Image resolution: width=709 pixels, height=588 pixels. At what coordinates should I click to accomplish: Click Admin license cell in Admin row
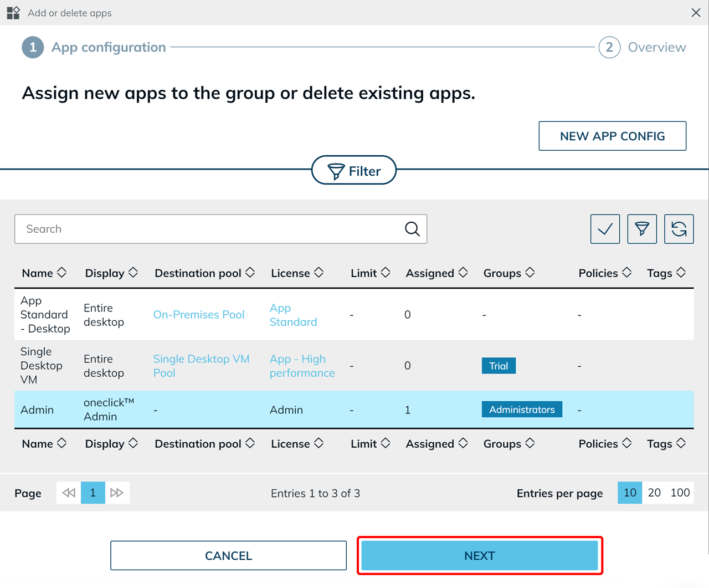point(286,410)
